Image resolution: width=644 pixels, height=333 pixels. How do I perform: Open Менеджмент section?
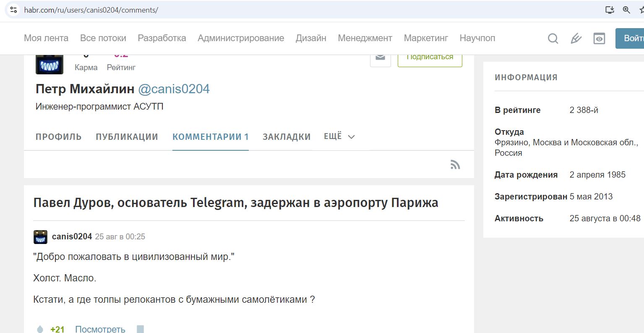click(x=365, y=38)
